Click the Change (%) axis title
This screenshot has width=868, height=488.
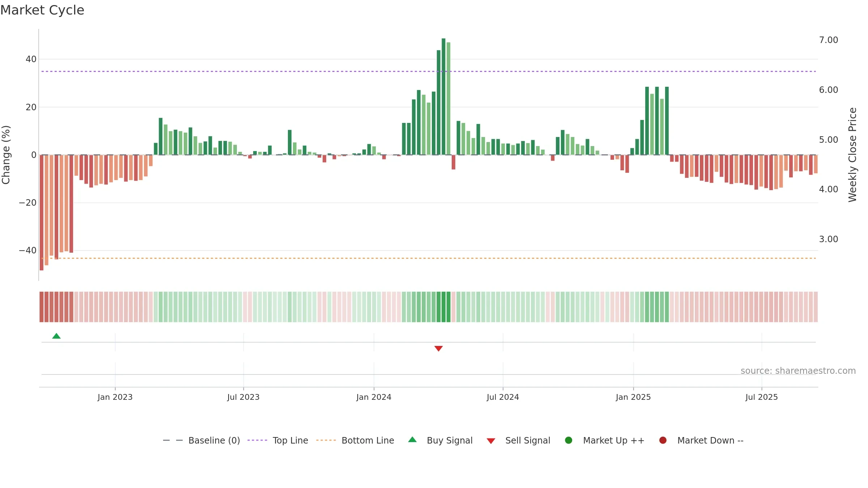click(6, 155)
